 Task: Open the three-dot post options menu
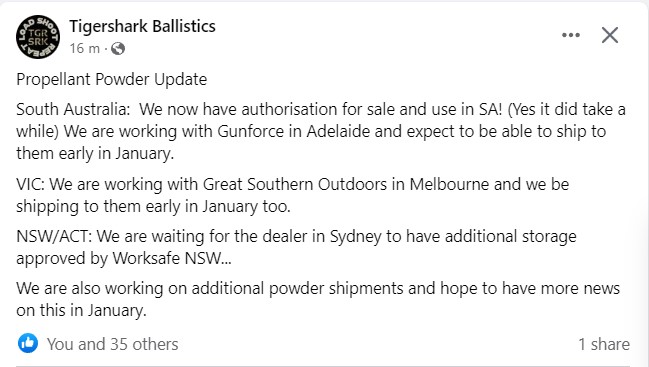[571, 35]
